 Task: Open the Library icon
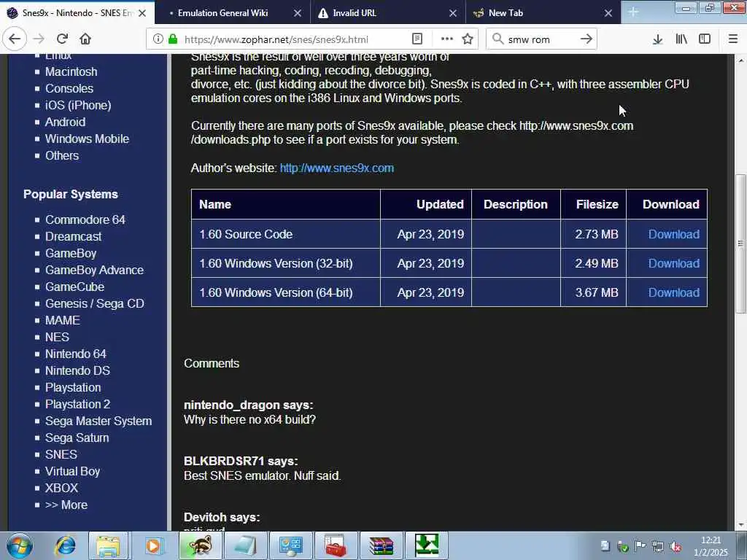coord(681,39)
